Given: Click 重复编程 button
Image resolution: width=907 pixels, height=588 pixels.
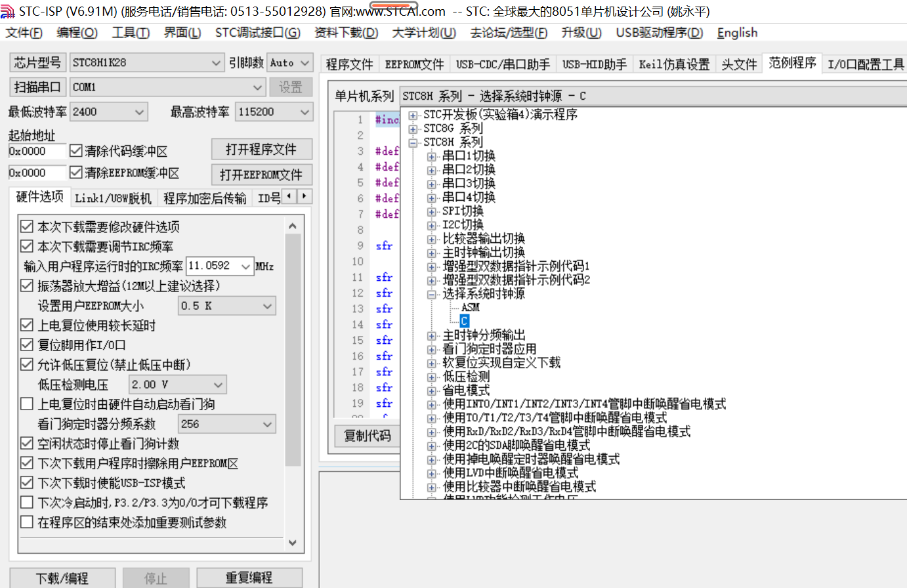Looking at the screenshot, I should [249, 578].
